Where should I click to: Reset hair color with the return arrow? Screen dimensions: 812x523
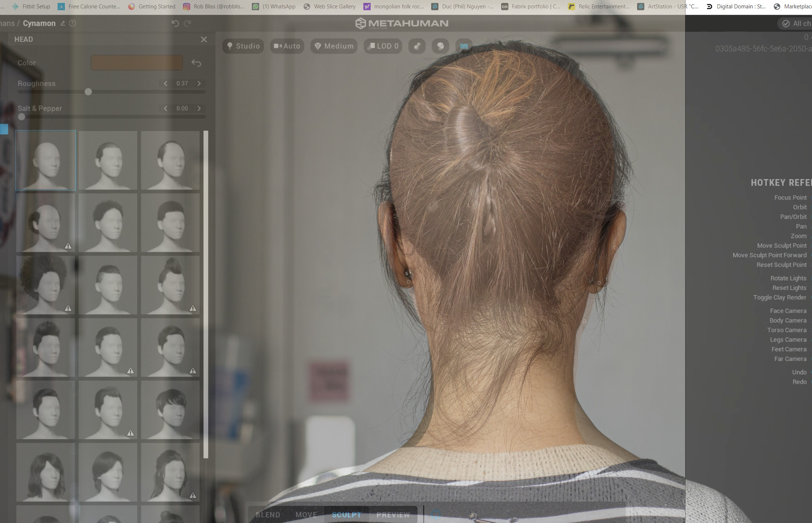click(x=196, y=63)
